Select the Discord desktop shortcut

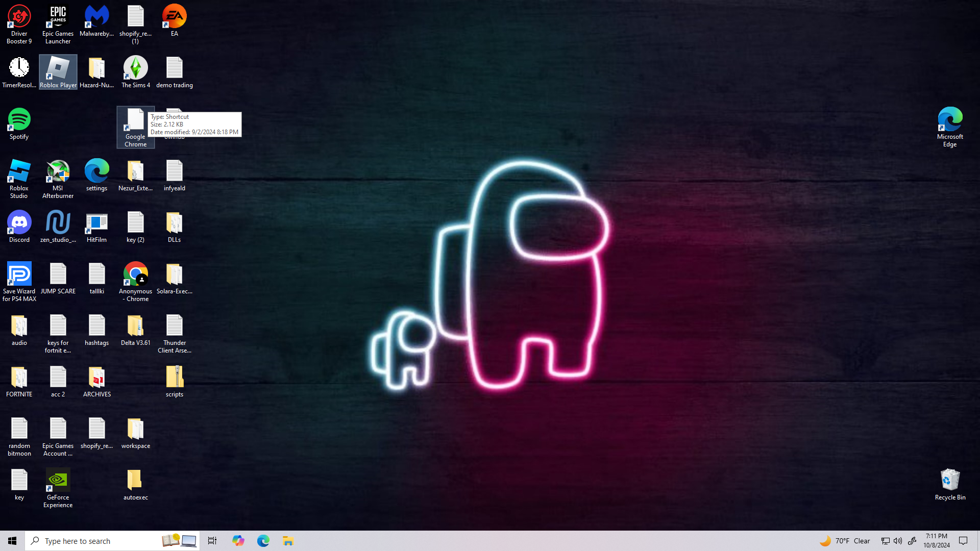[19, 223]
